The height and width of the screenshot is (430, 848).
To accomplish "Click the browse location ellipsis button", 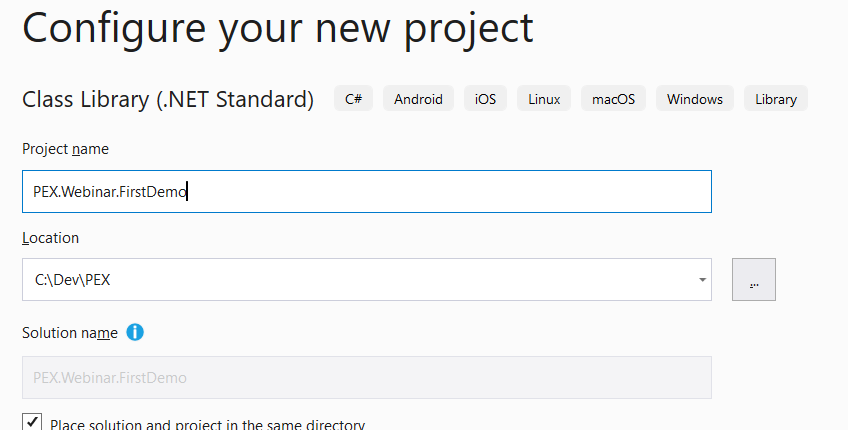I will (754, 280).
